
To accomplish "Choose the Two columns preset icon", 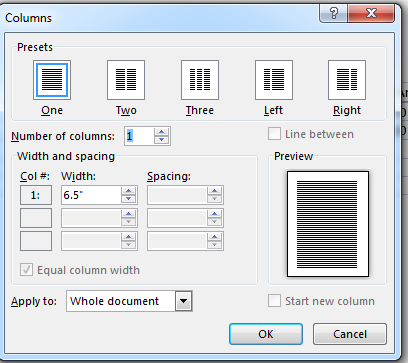I will [x=126, y=80].
